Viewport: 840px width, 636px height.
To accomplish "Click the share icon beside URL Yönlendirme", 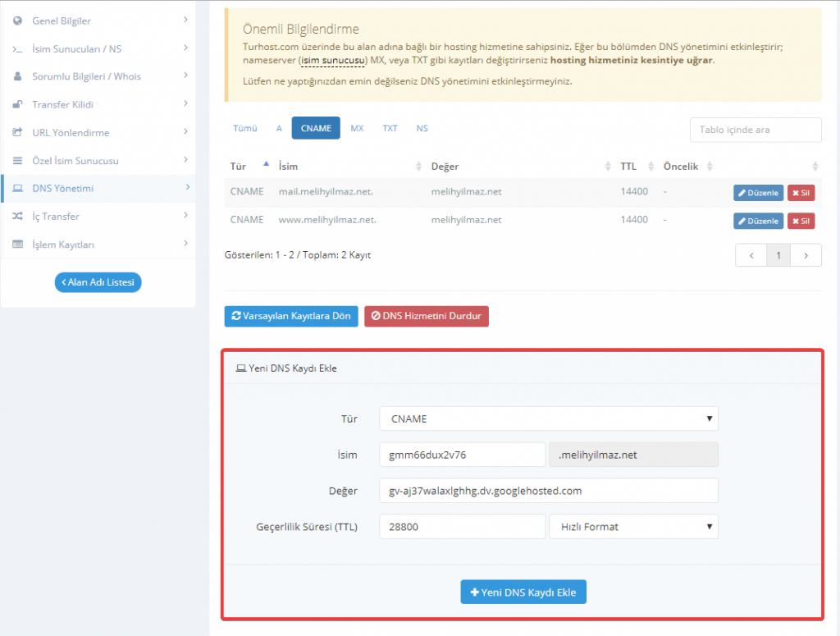I will [x=17, y=132].
